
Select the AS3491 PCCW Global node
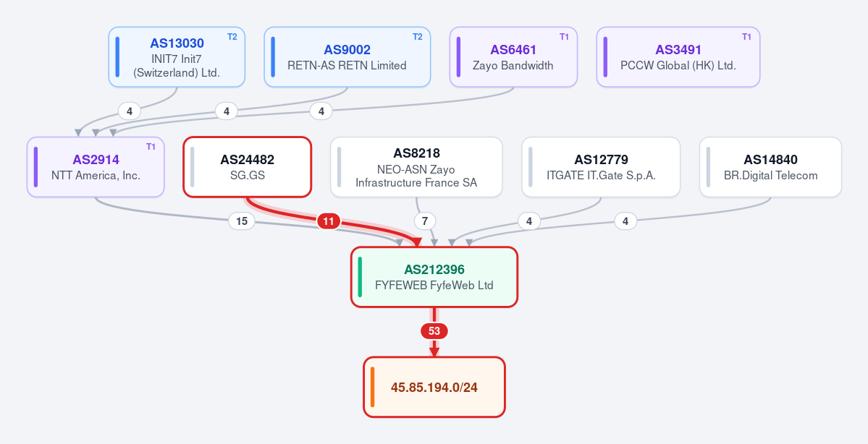click(x=678, y=57)
